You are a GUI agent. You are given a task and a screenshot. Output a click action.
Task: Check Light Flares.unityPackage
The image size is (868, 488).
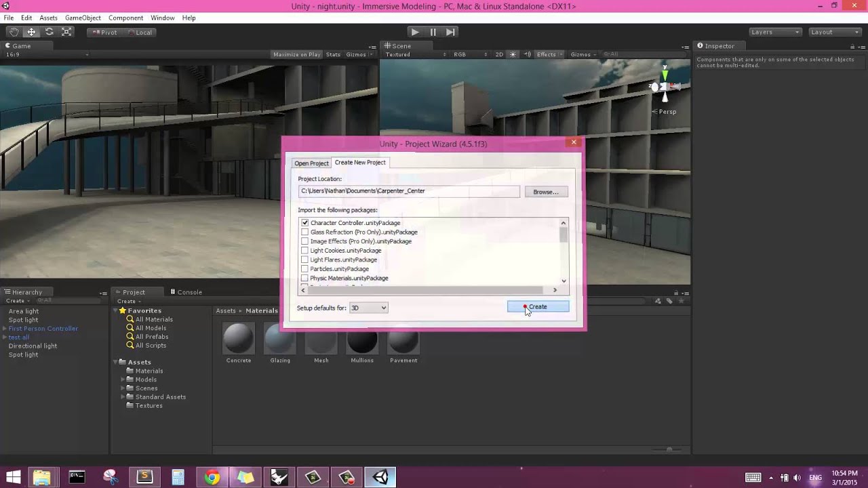304,260
